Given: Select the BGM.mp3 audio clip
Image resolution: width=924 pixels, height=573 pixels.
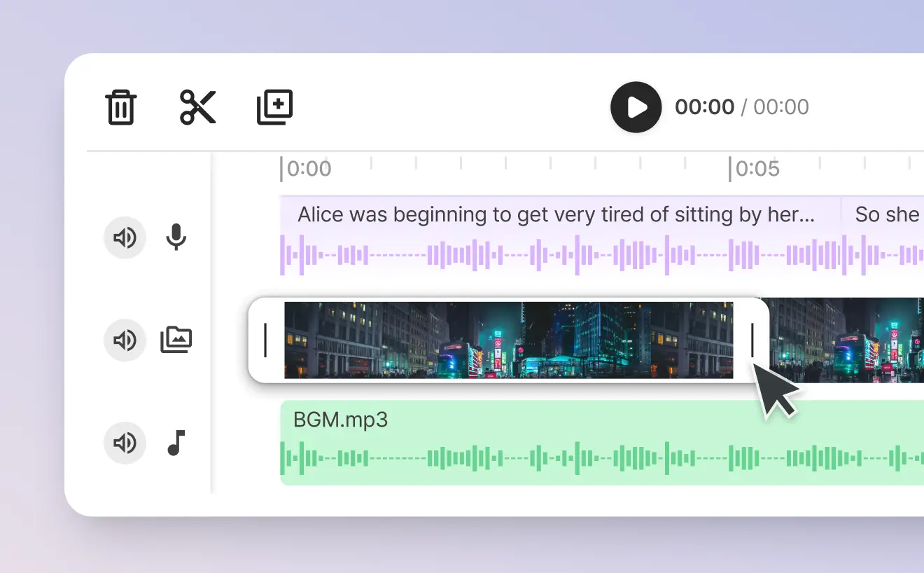Looking at the screenshot, I should click(x=602, y=443).
